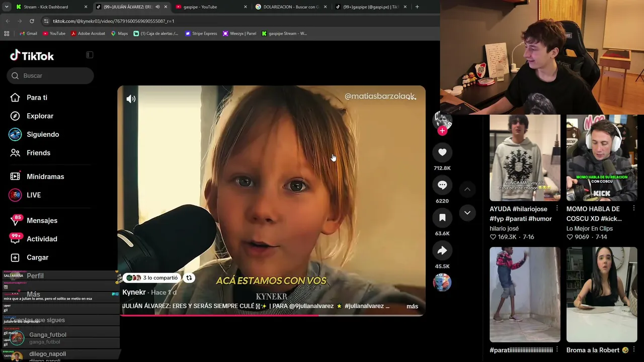Open TikTok LIVE page
Image resolution: width=644 pixels, height=362 pixels.
[x=34, y=195]
